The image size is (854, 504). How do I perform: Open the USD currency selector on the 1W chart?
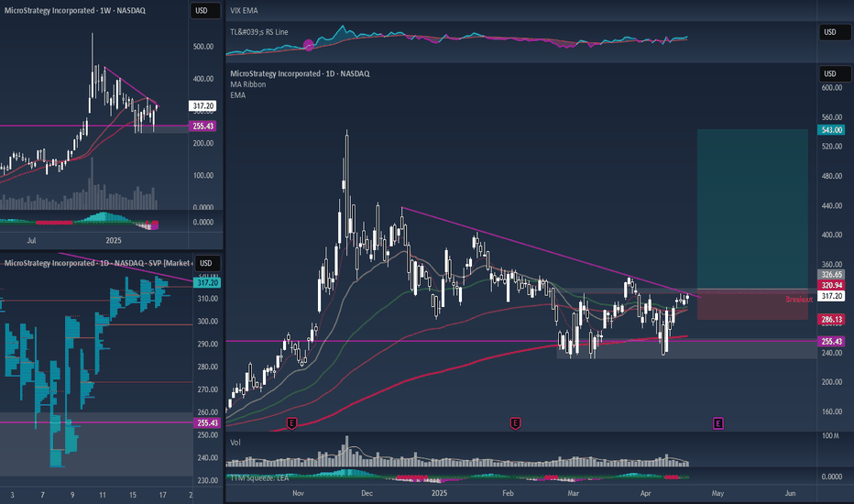click(204, 11)
